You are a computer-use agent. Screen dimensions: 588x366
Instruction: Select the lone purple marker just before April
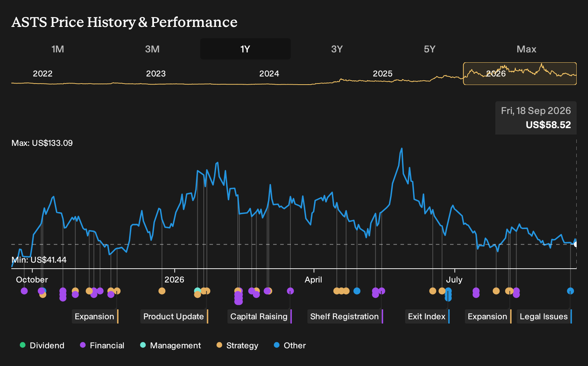pos(290,291)
